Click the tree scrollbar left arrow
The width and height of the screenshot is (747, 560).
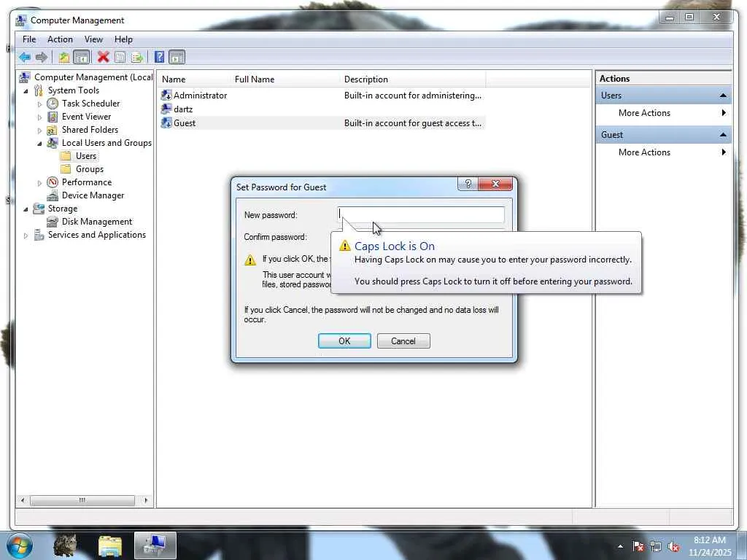pos(22,500)
